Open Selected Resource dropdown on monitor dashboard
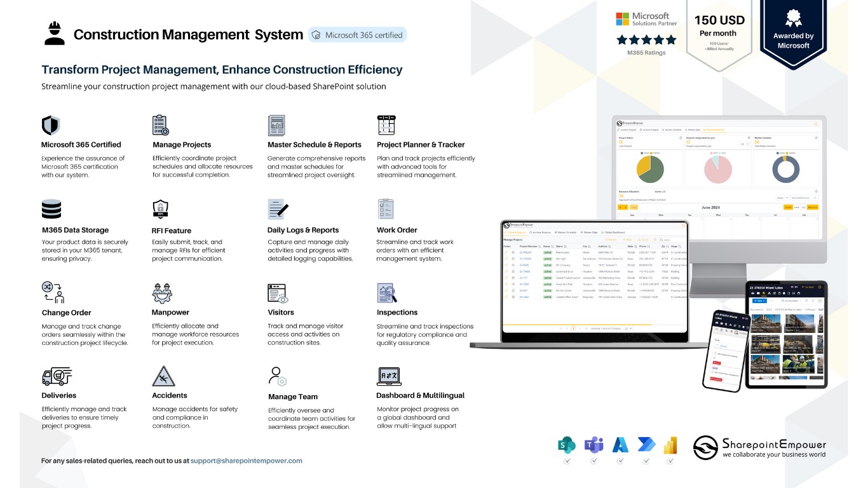 (x=804, y=198)
